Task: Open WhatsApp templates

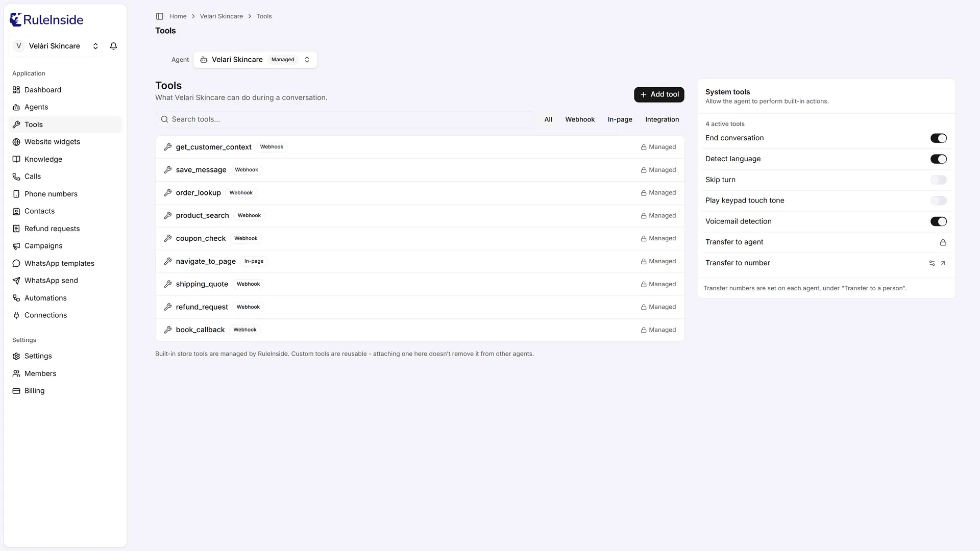Action: (x=65, y=263)
